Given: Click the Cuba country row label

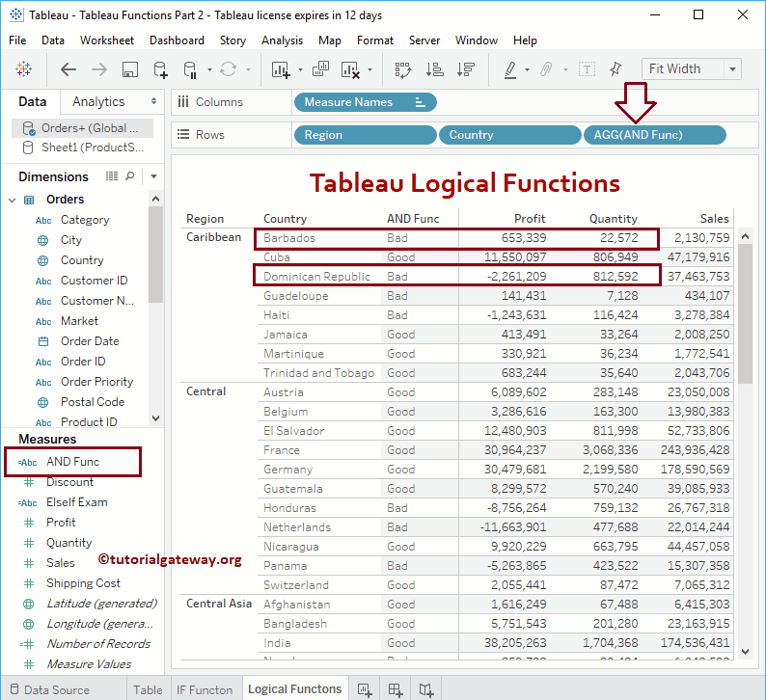Looking at the screenshot, I should pos(277,257).
